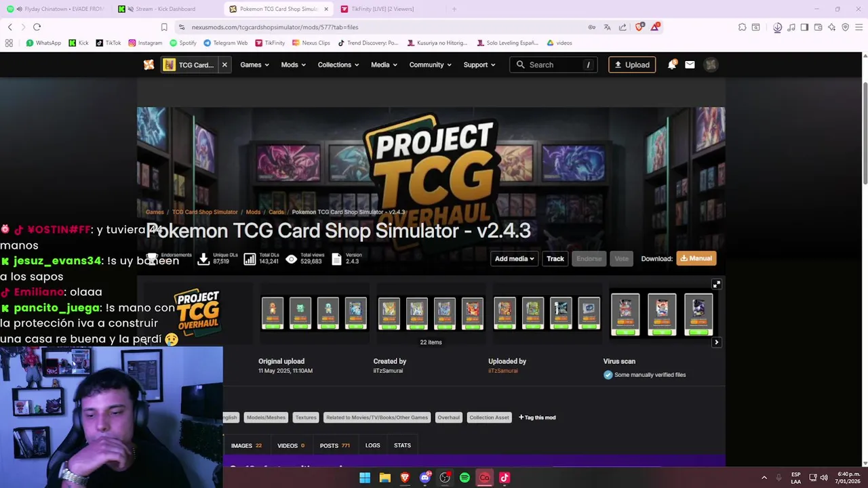868x488 pixels.
Task: Open uploader iiTzSamurai profile link
Action: point(502,371)
